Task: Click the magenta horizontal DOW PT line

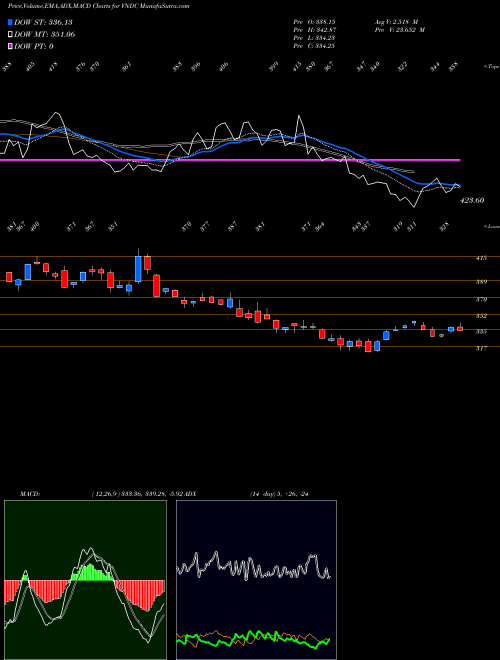Action: [230, 160]
